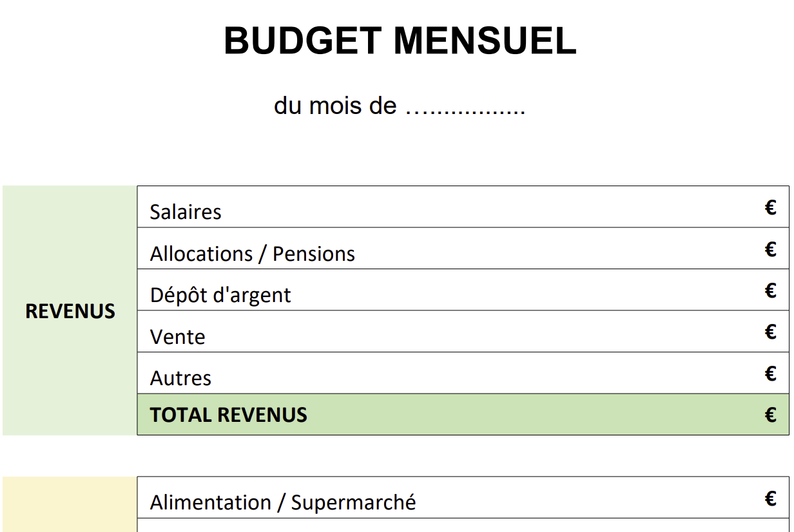Click the word BUDGET in the title
794x532 pixels.
pyautogui.click(x=302, y=41)
